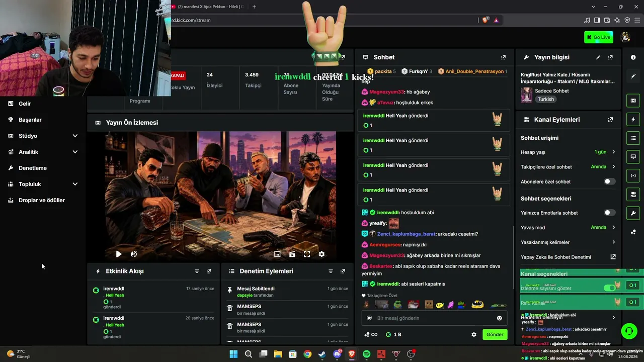Screen dimensions: 644x362
Task: Click the list icon in right toolbar
Action: pos(633,138)
